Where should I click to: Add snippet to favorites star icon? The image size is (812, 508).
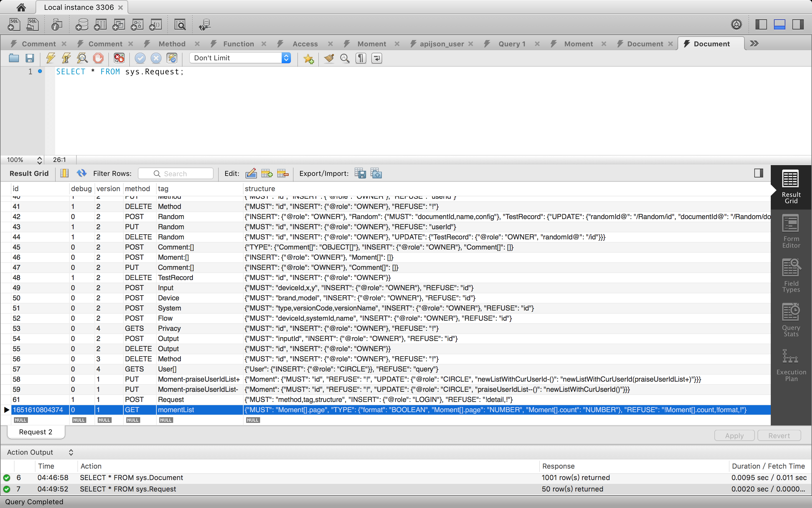click(309, 58)
